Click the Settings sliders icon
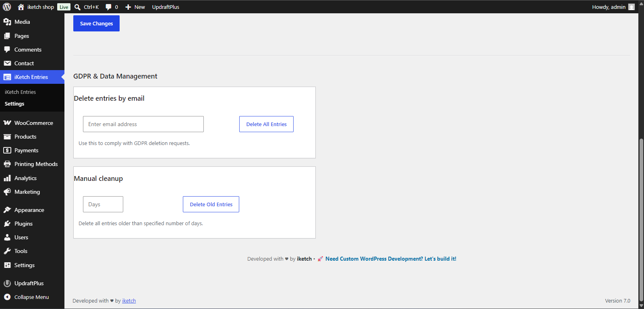644x309 pixels. tap(7, 265)
